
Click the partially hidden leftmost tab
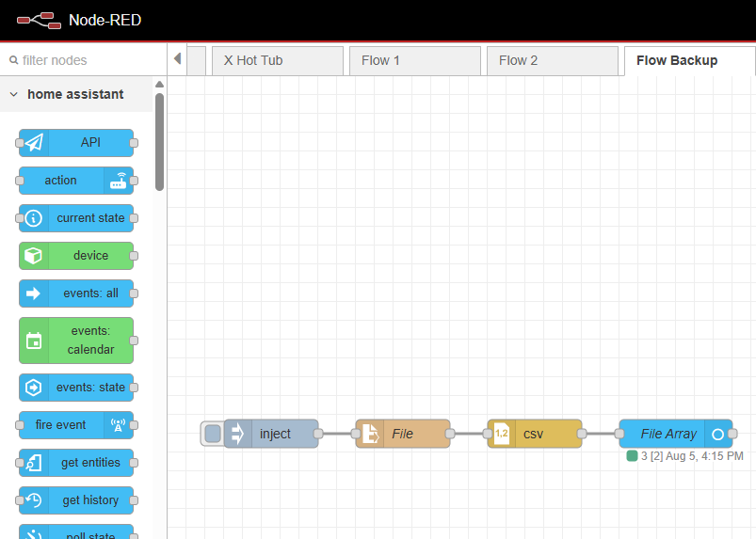click(196, 61)
